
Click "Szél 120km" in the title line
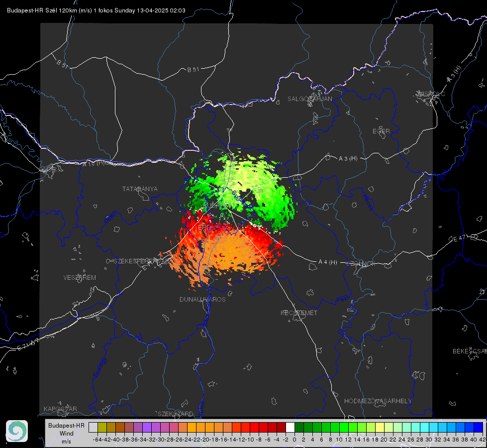pyautogui.click(x=61, y=10)
